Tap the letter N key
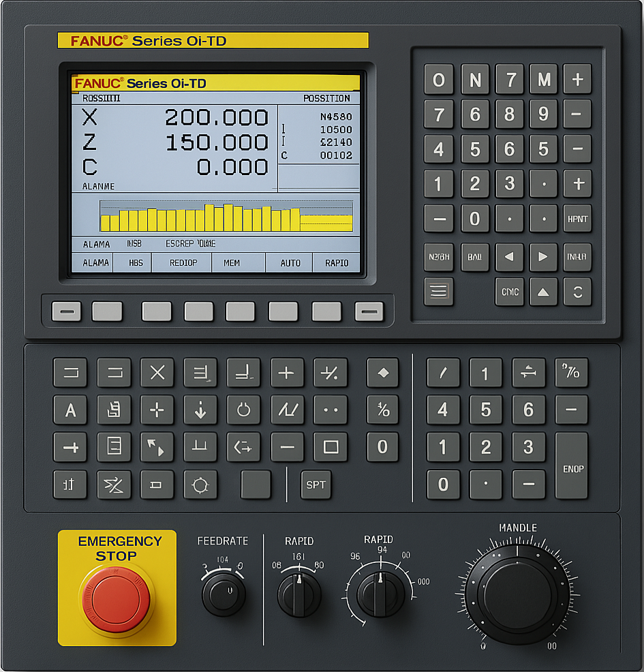644x672 pixels. pyautogui.click(x=475, y=79)
